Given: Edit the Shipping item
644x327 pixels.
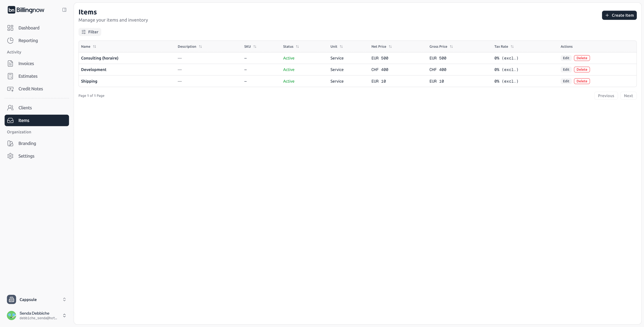Looking at the screenshot, I should click(566, 81).
